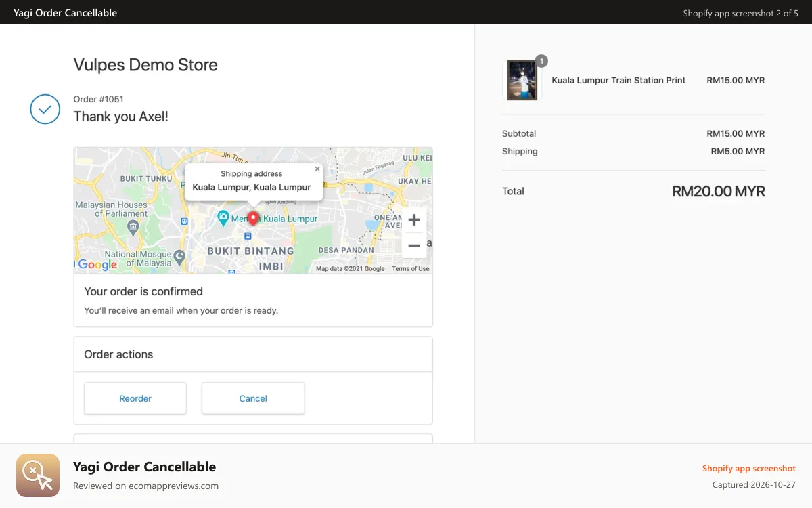812x508 pixels.
Task: Click the Yagi Order Cancellable app icon
Action: [x=38, y=475]
